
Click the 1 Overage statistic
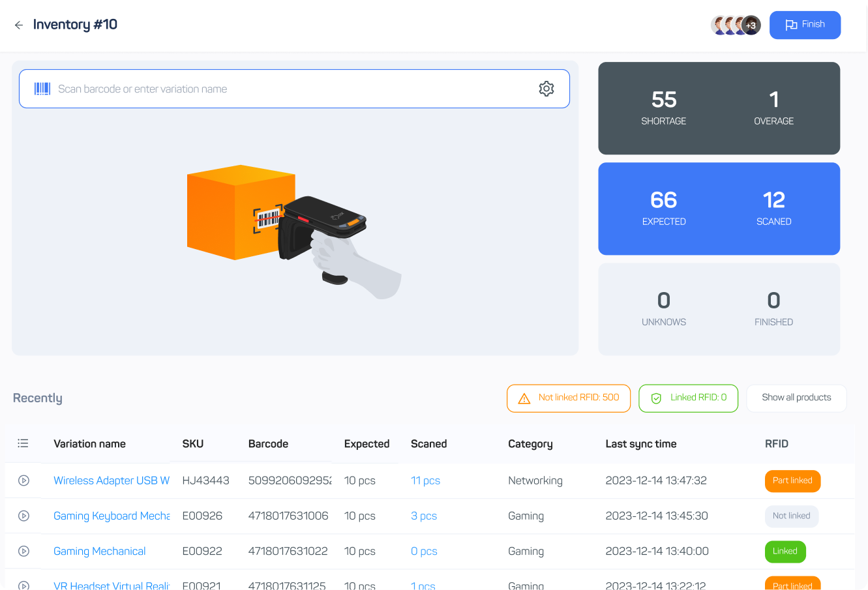(x=774, y=108)
